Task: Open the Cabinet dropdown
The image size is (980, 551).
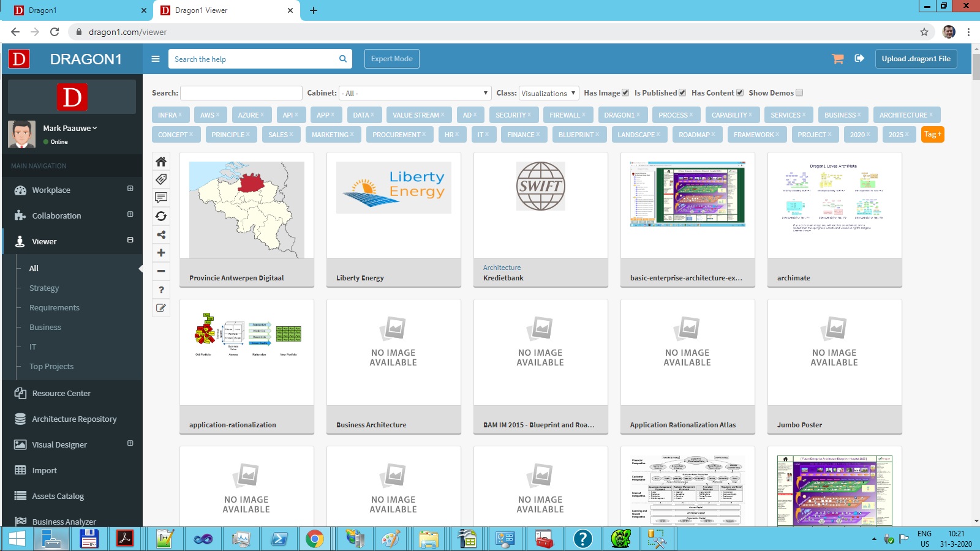Action: pos(415,93)
